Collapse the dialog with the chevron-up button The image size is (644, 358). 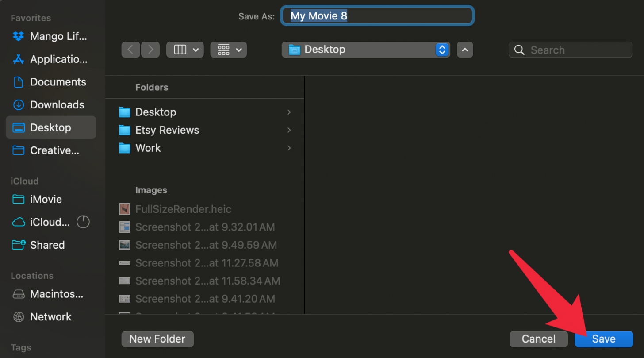pos(465,50)
